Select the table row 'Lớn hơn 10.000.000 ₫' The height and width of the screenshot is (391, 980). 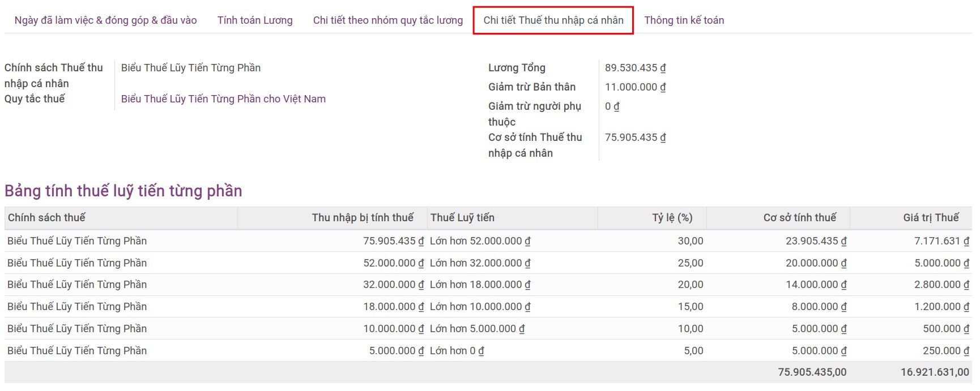click(x=488, y=307)
